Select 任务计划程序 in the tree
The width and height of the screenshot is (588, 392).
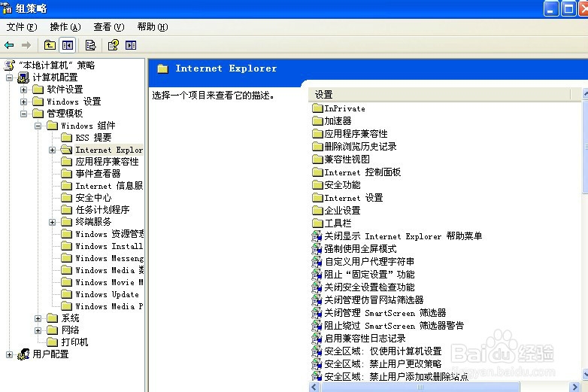click(102, 210)
